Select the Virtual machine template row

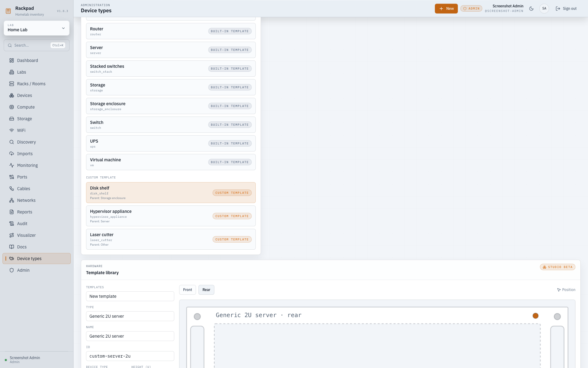pos(171,162)
